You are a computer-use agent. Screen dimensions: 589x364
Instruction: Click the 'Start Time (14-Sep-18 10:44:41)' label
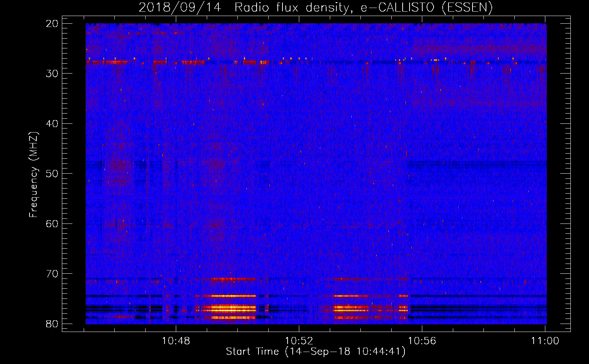pos(316,352)
